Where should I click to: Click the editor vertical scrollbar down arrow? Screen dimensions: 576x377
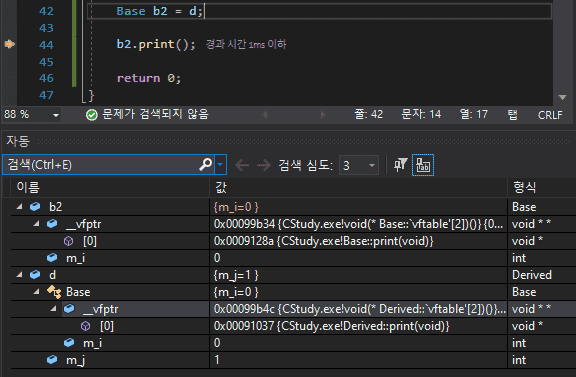562,97
